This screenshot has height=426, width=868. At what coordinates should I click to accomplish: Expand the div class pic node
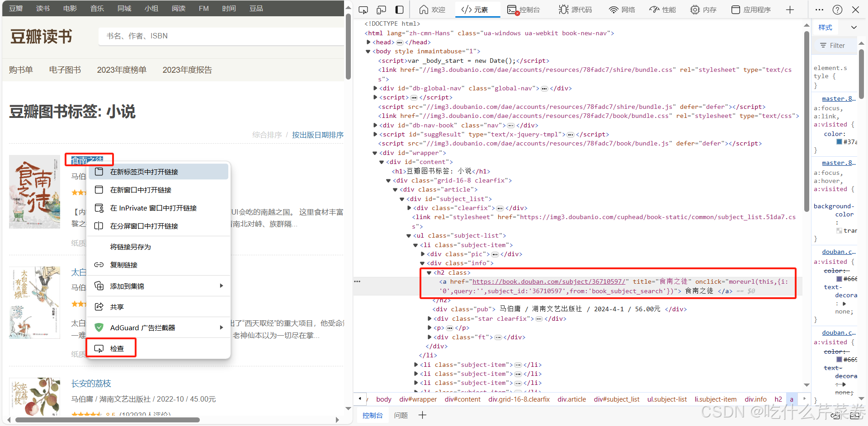click(423, 254)
